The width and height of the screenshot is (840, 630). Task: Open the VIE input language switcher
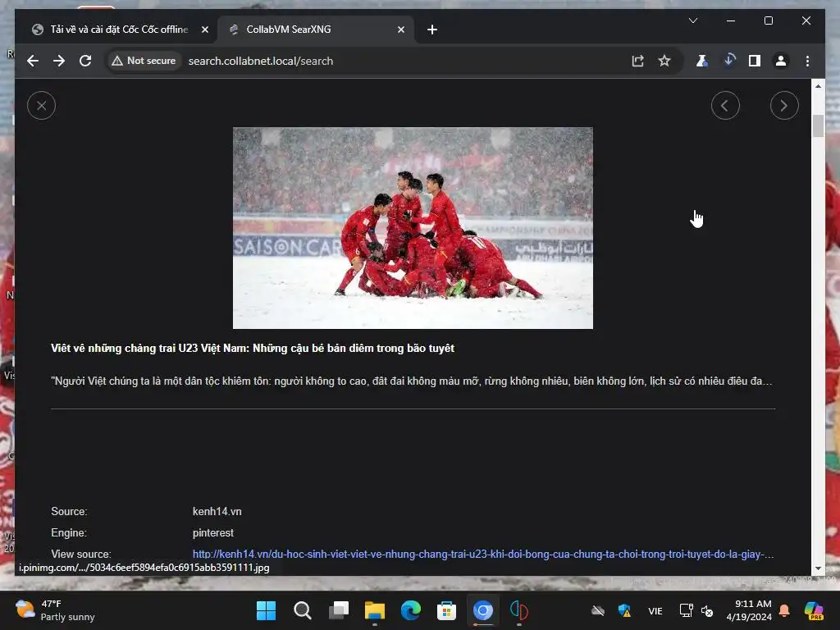click(655, 610)
